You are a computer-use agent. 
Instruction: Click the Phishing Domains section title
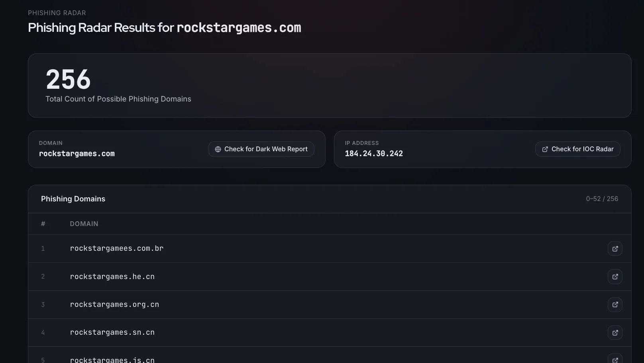click(x=73, y=199)
